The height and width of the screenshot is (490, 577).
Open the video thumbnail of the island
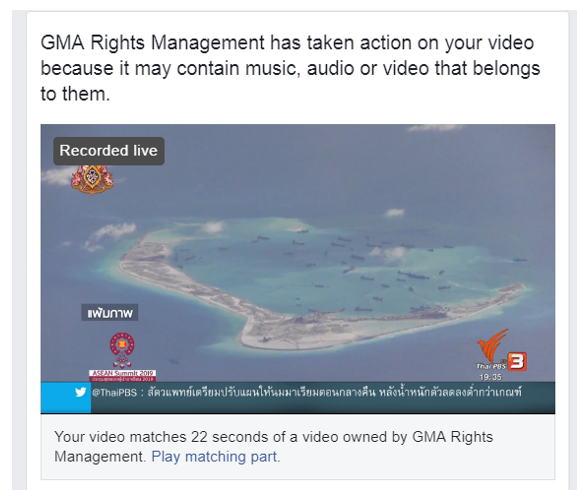point(298,269)
